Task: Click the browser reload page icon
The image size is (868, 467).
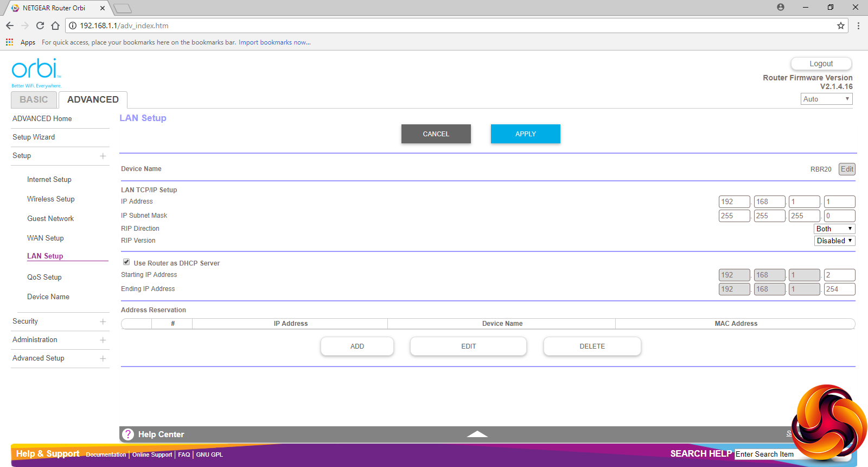Action: point(40,26)
